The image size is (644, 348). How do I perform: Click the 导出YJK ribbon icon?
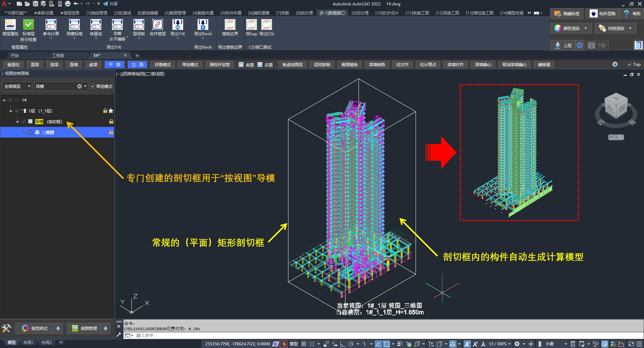177,25
